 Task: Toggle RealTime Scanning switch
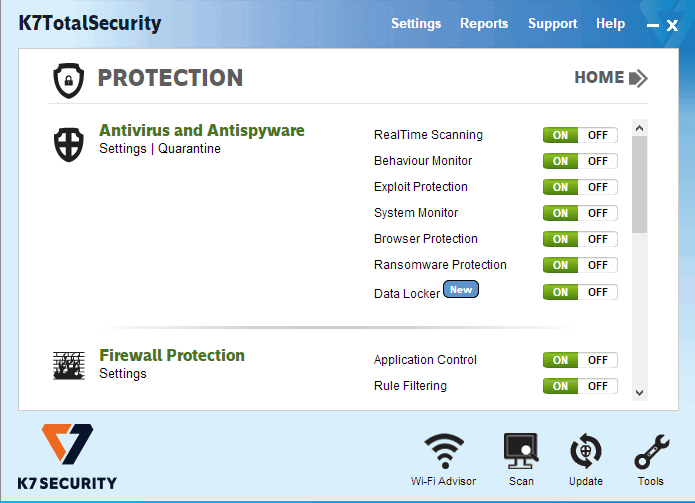(580, 135)
